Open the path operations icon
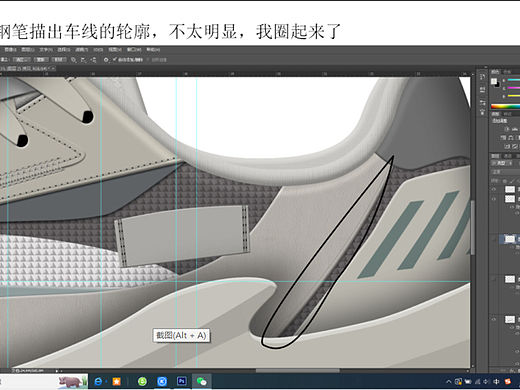 click(x=74, y=60)
